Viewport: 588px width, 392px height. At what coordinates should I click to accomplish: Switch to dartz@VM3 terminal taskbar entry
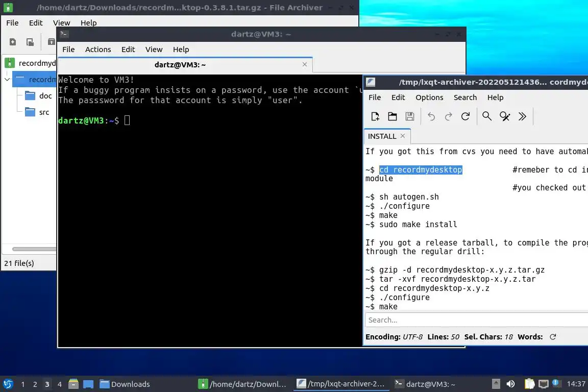(425, 384)
